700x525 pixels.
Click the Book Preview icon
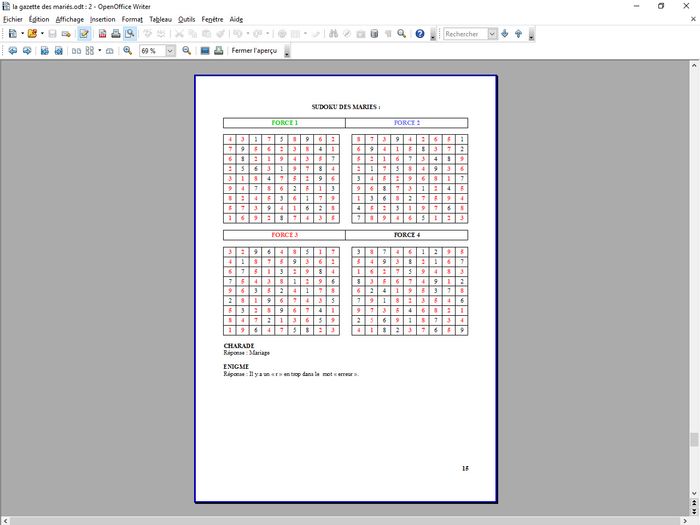(x=110, y=50)
